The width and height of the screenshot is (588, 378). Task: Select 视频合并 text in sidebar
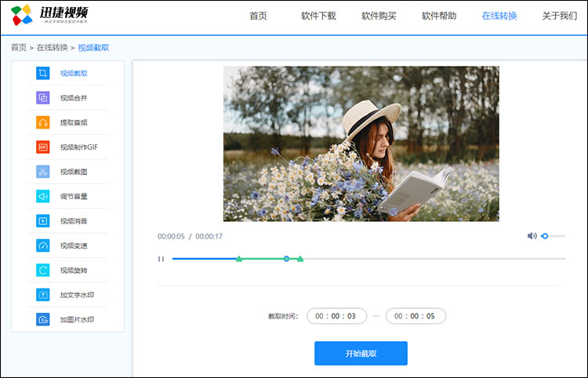tap(74, 98)
